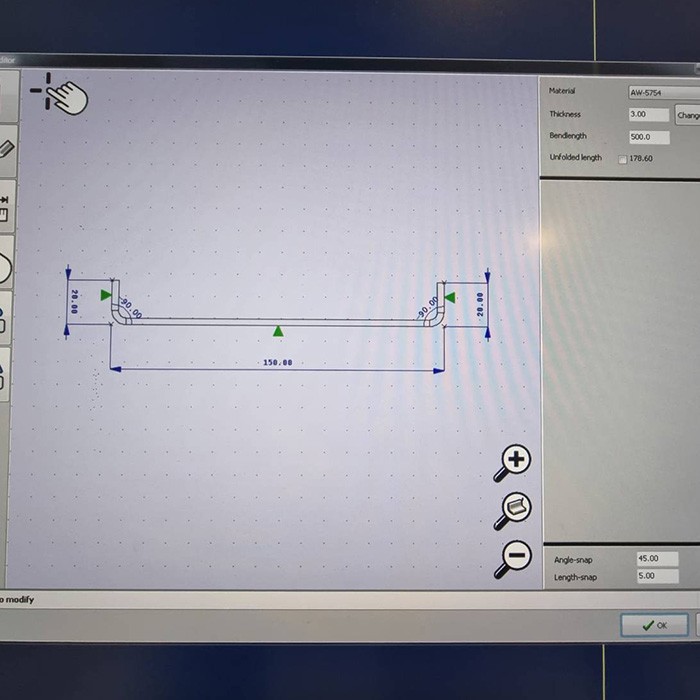Click the zoom in magnifier icon
700x700 pixels.
[512, 463]
